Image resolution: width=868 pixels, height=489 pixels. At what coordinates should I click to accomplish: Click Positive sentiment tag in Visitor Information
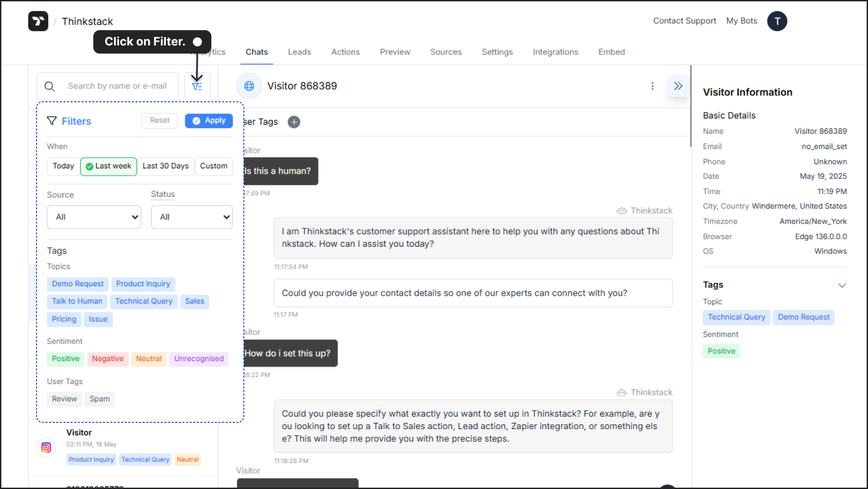(721, 351)
